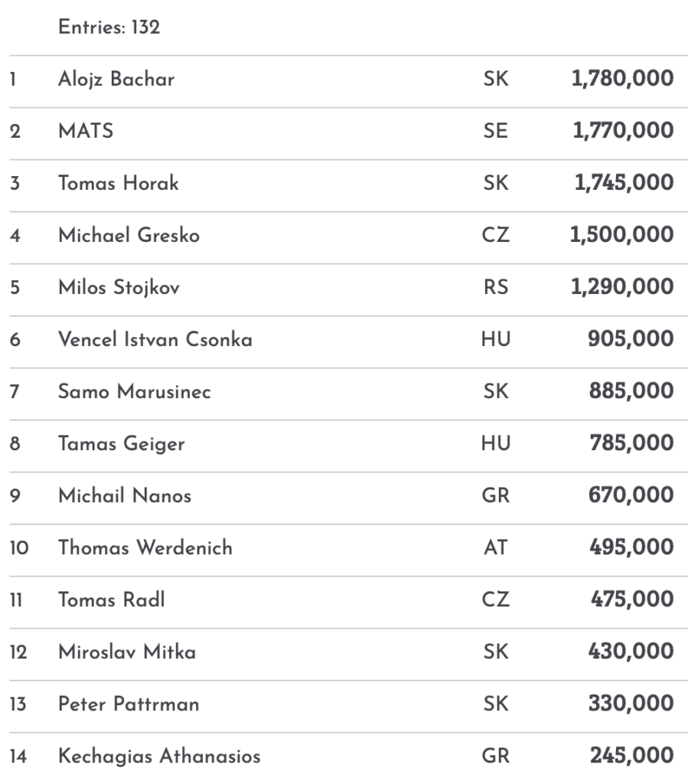The image size is (688, 784).
Task: Select the MATS player row name
Action: click(86, 131)
